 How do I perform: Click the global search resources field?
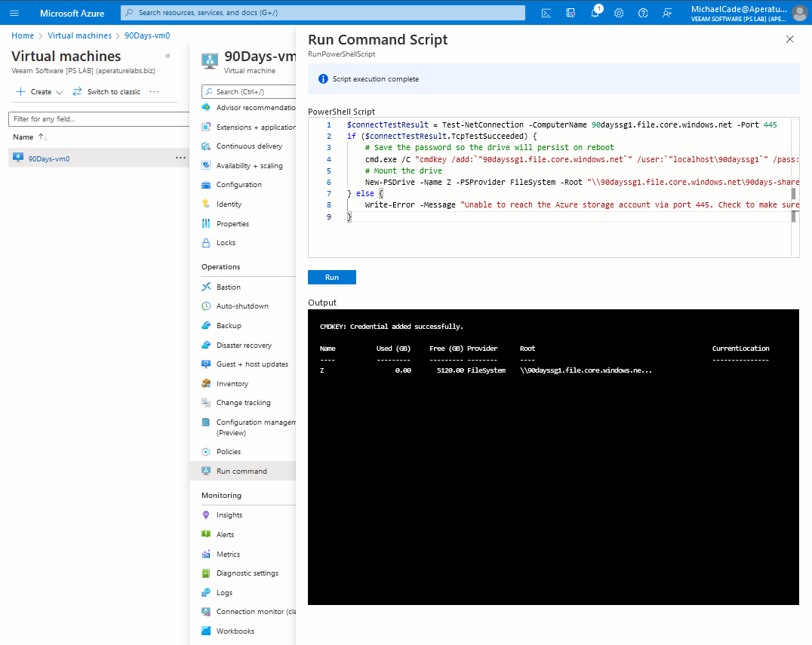(x=323, y=13)
